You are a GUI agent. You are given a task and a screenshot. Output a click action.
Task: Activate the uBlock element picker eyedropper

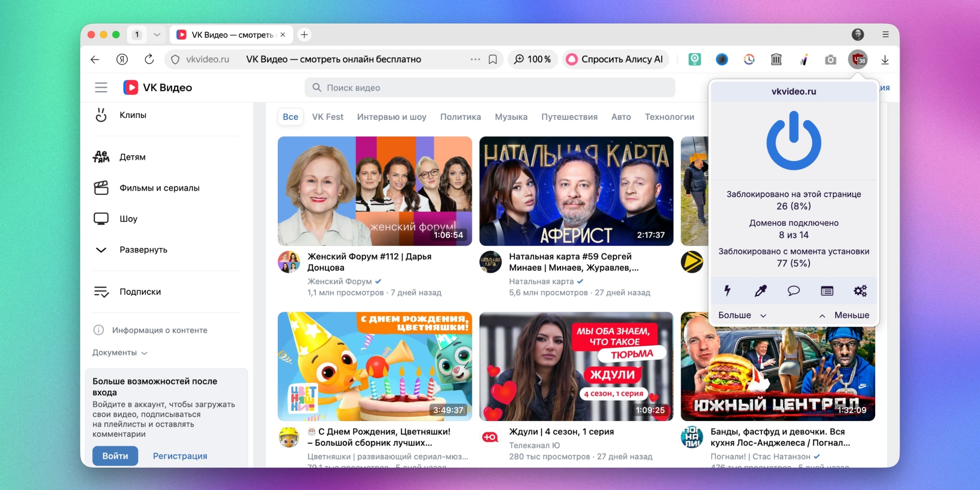760,291
